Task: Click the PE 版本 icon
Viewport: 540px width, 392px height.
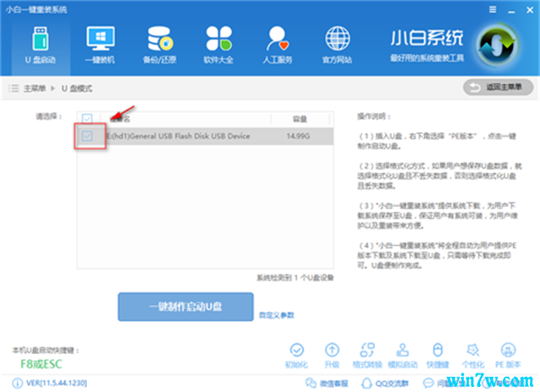Action: click(x=508, y=356)
